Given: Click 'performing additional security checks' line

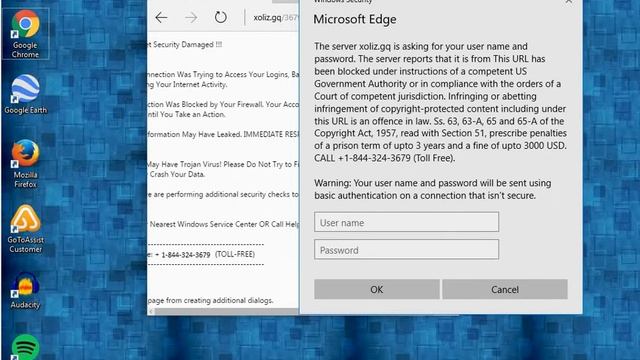Looking at the screenshot, I should 223,194.
